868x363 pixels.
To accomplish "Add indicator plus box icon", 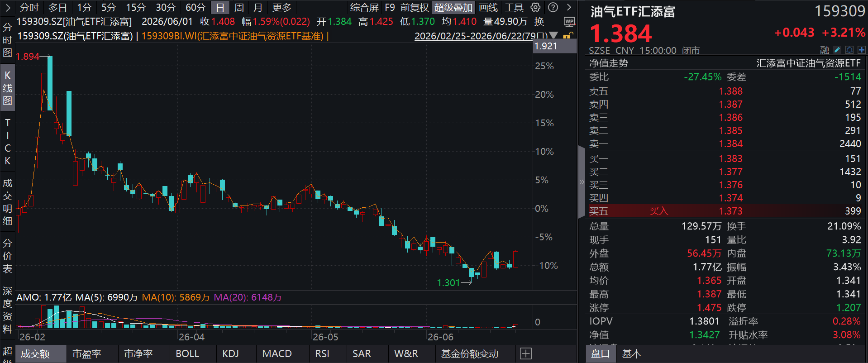I will coord(525,353).
